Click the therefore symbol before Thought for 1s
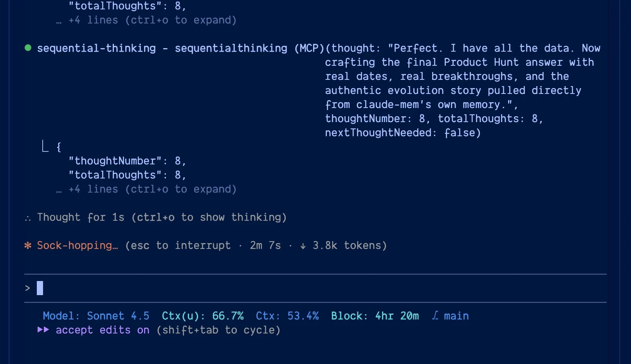This screenshot has width=631, height=364. pyautogui.click(x=28, y=218)
